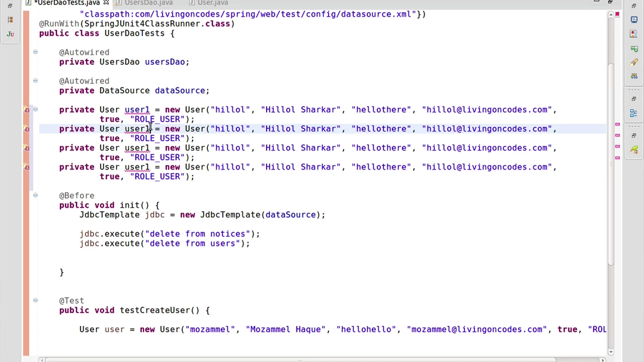This screenshot has height=362, width=644.
Task: Open the JUnit view from left trim
Action: tap(10, 34)
